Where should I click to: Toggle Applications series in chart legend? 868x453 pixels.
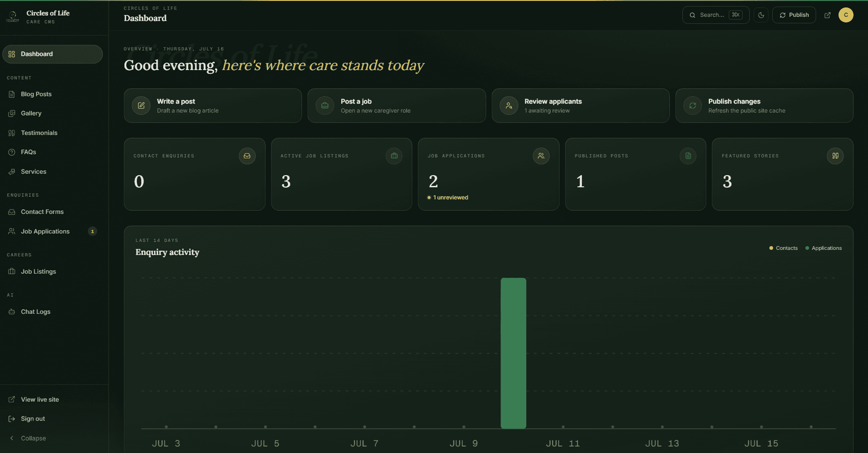pos(824,248)
